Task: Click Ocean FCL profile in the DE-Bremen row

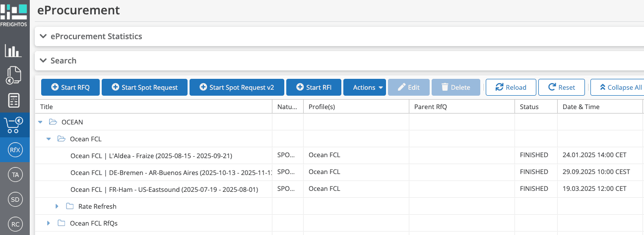Action: pyautogui.click(x=324, y=172)
